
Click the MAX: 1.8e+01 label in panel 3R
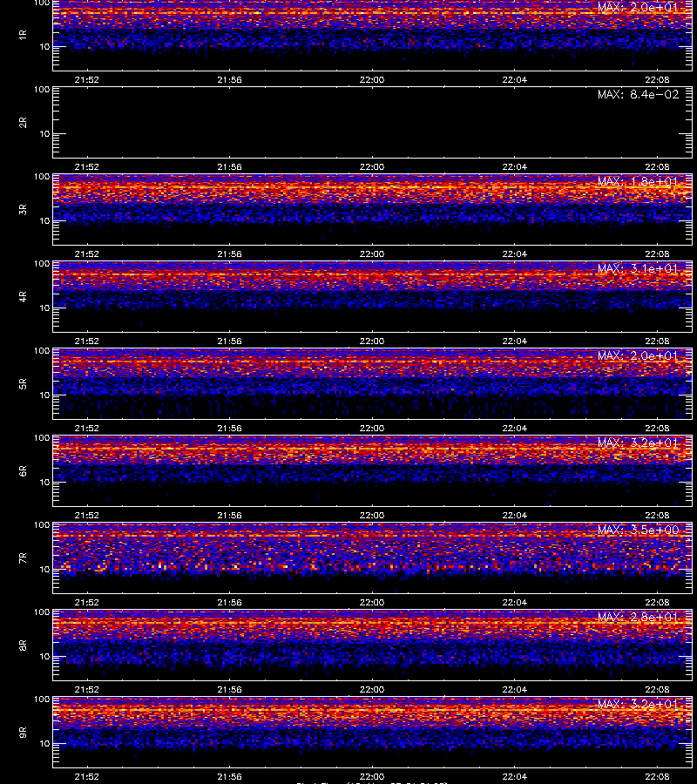638,181
